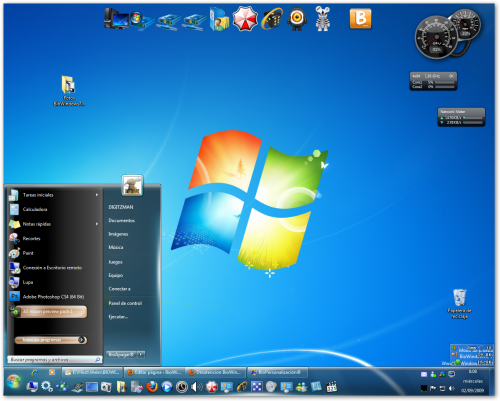This screenshot has width=500, height=401.
Task: Click the Network Meter gadget
Action: (461, 117)
